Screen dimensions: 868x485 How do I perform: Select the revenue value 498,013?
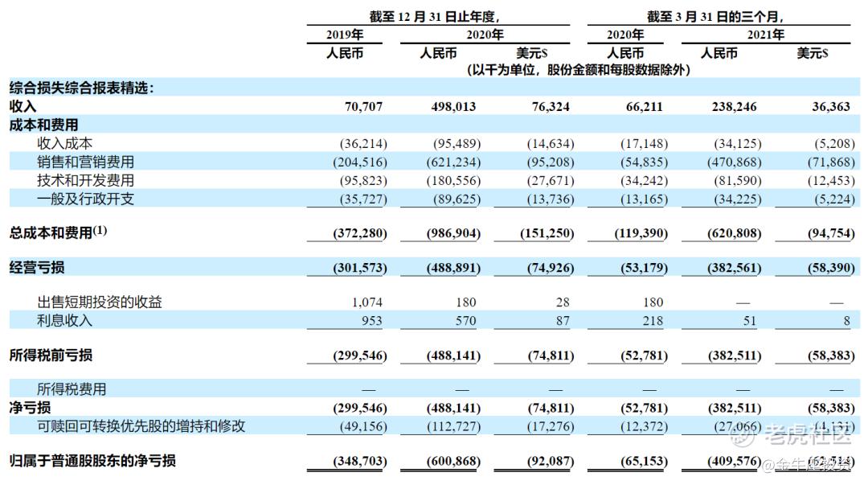[453, 106]
